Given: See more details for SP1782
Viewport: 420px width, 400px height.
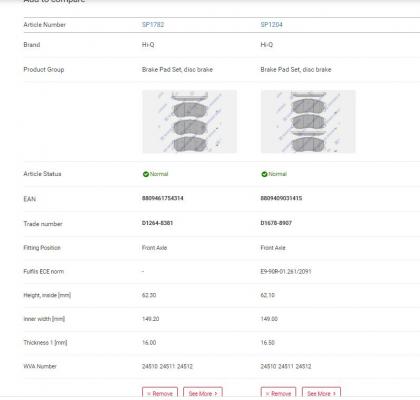Looking at the screenshot, I should click(x=203, y=393).
